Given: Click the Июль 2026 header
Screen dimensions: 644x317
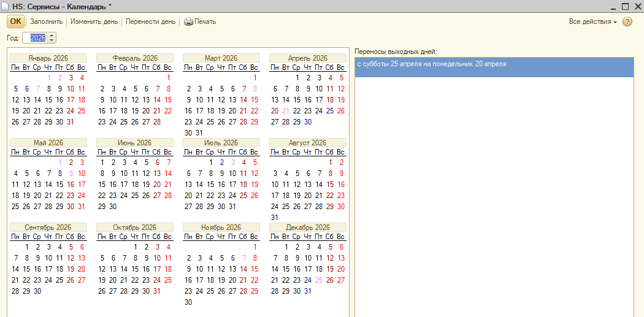Looking at the screenshot, I should click(x=221, y=142).
